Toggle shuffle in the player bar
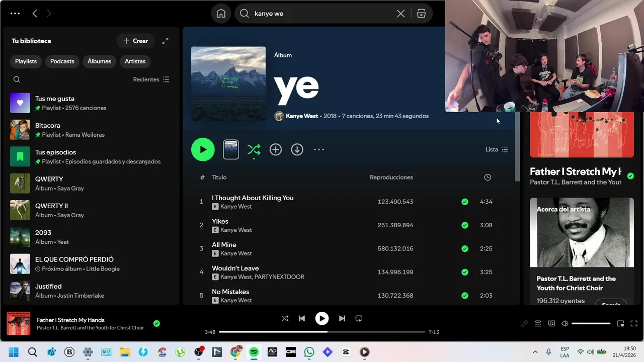644x362 pixels. tap(285, 318)
